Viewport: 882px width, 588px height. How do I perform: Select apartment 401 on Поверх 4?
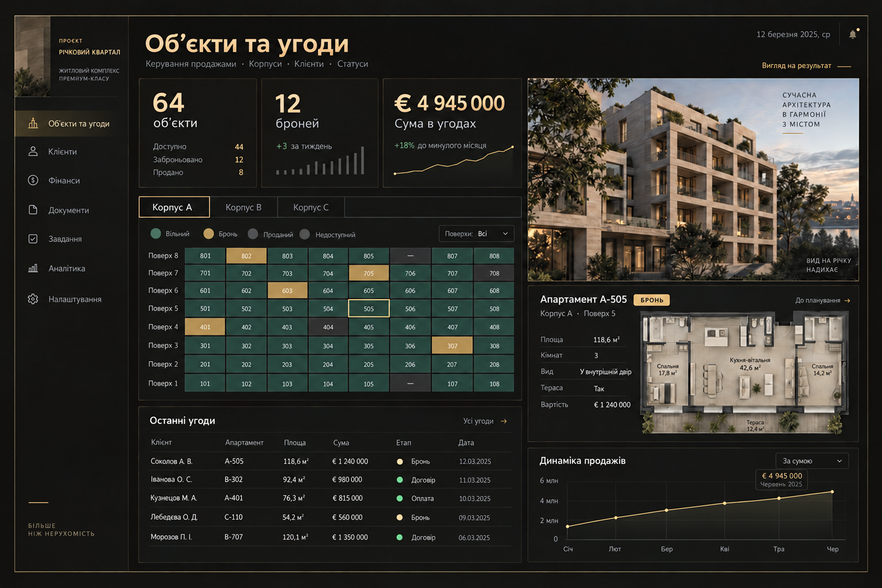pos(205,327)
